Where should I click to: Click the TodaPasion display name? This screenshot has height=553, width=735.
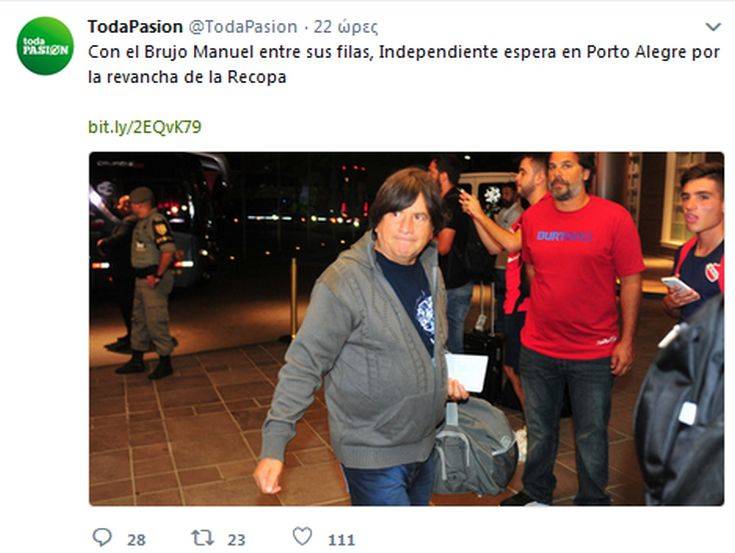point(135,27)
